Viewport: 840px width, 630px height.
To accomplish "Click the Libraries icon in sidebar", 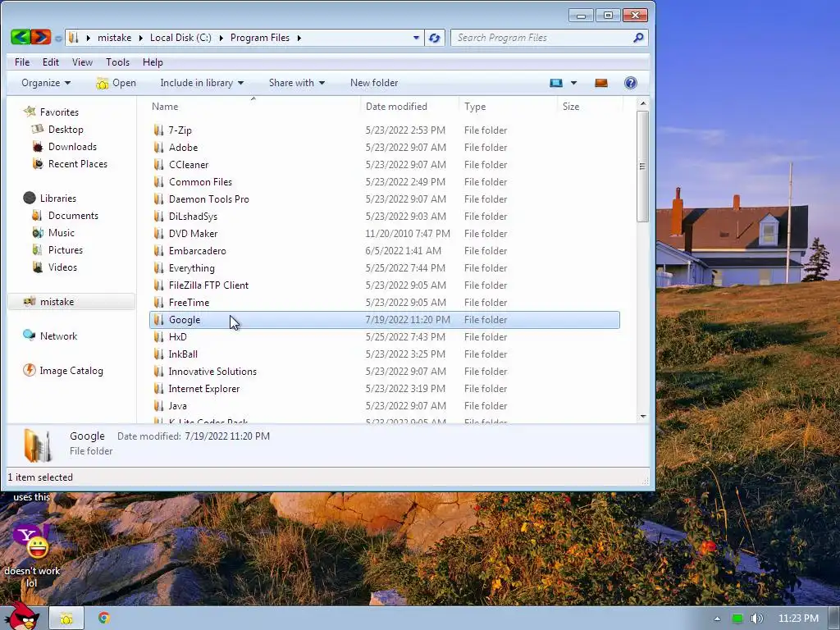I will click(x=30, y=199).
